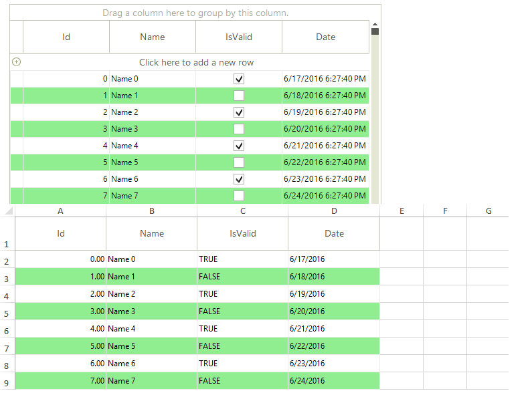The image size is (532, 395).
Task: Uncheck the IsValid checkbox for Name 0
Action: [239, 79]
